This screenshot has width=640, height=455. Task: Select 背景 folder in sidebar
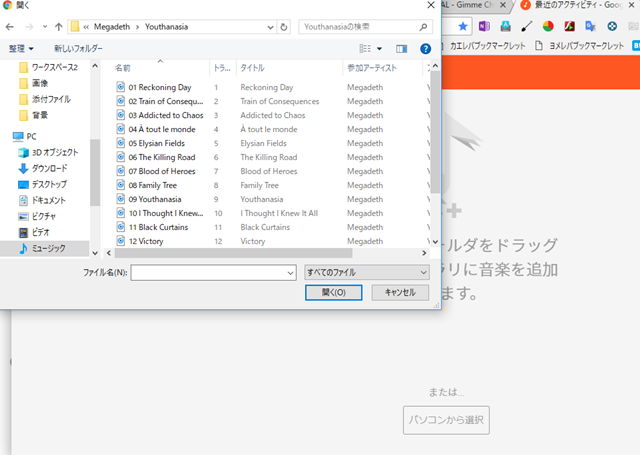[x=34, y=115]
